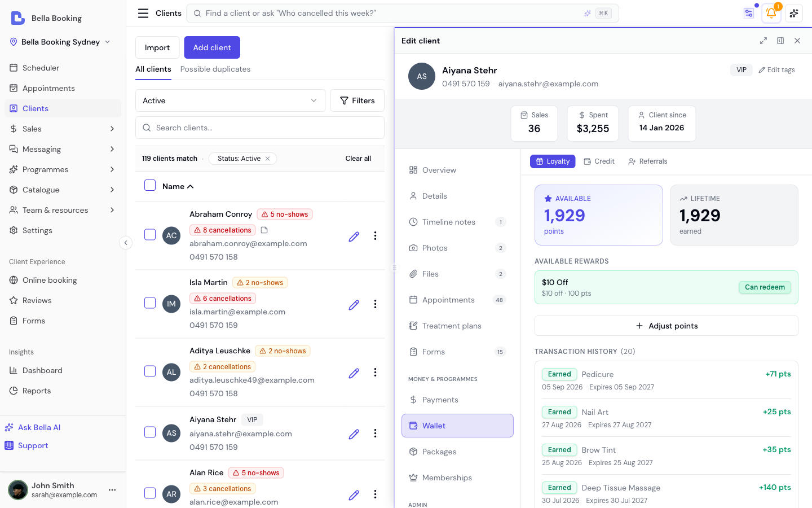Click the Edit tags link
Viewport: 812px width, 508px height.
pyautogui.click(x=776, y=70)
